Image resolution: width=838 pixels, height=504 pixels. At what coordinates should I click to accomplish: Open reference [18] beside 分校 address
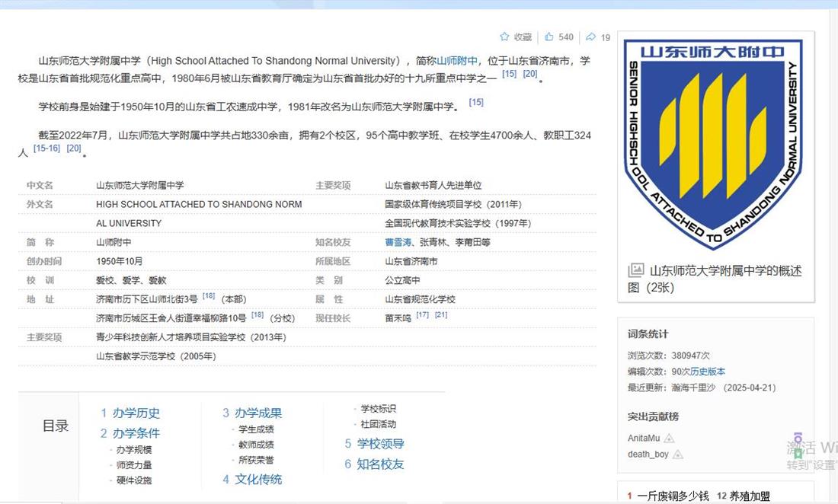point(257,315)
